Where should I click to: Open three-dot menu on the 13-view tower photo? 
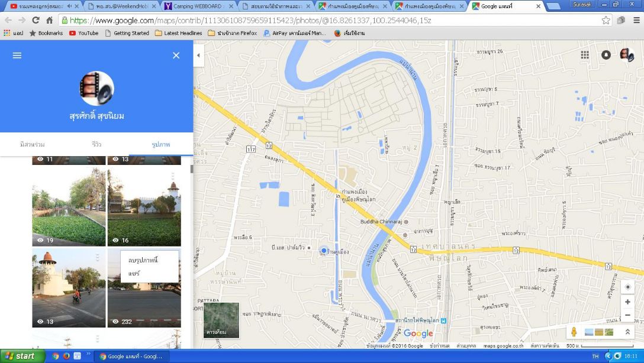98,257
